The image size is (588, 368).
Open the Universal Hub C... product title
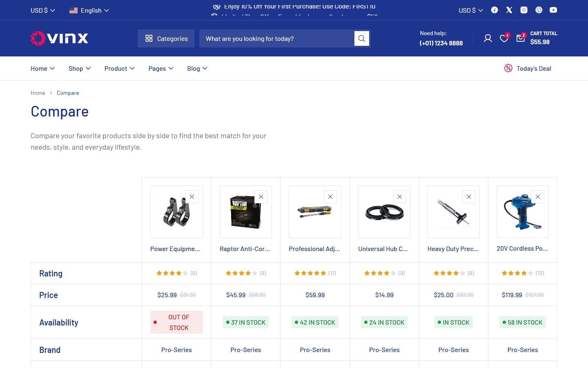tap(383, 249)
